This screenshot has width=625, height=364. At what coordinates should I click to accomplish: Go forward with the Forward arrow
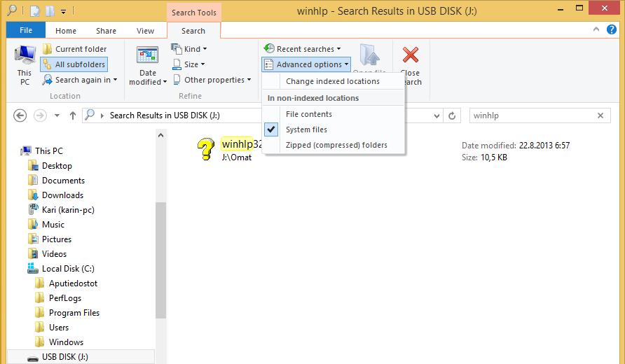click(40, 115)
